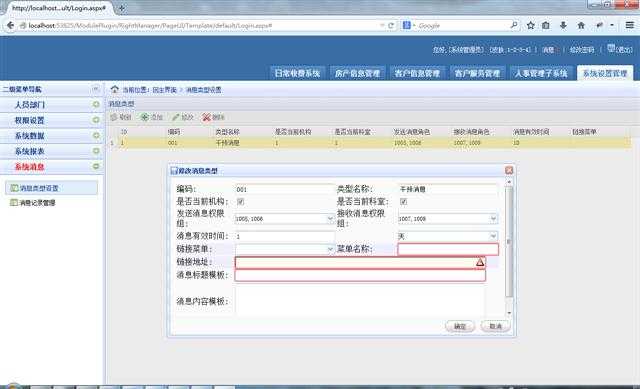The image size is (640, 389).
Task: Click into the 编码 input field
Action: [x=284, y=189]
